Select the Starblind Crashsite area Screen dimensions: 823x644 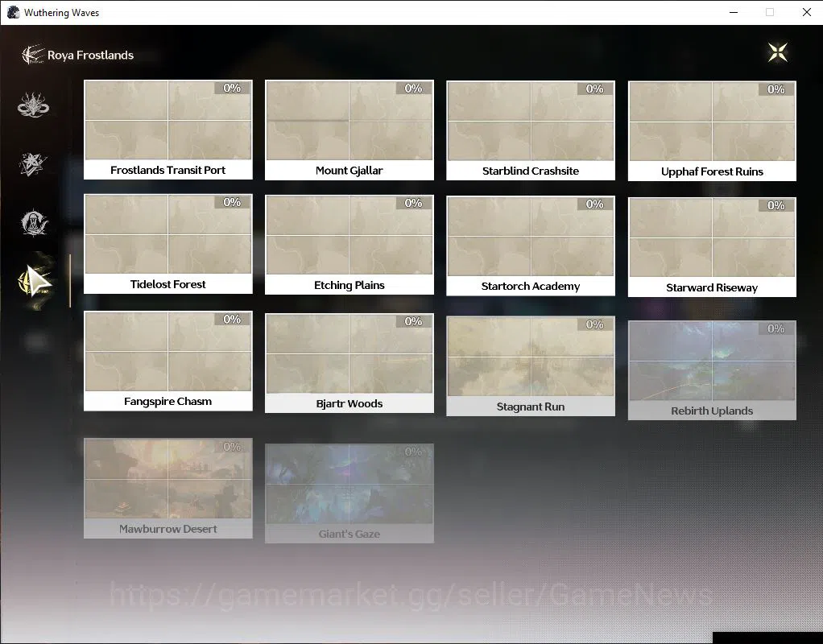click(531, 130)
